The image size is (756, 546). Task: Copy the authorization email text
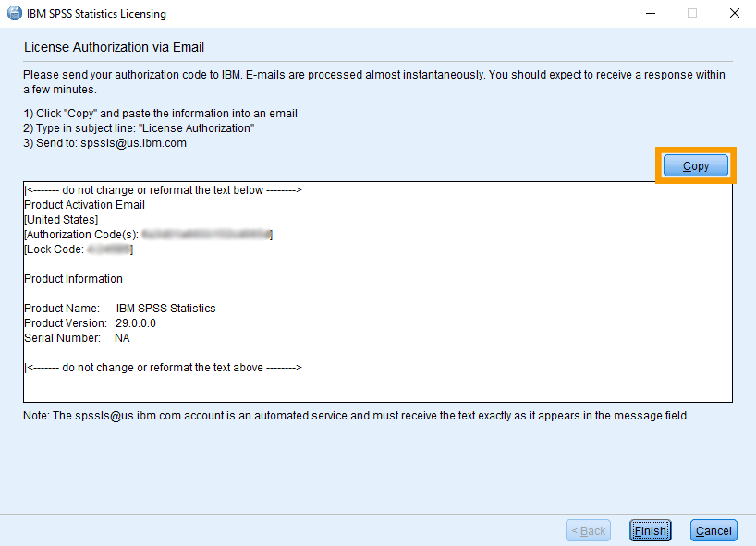pyautogui.click(x=696, y=165)
